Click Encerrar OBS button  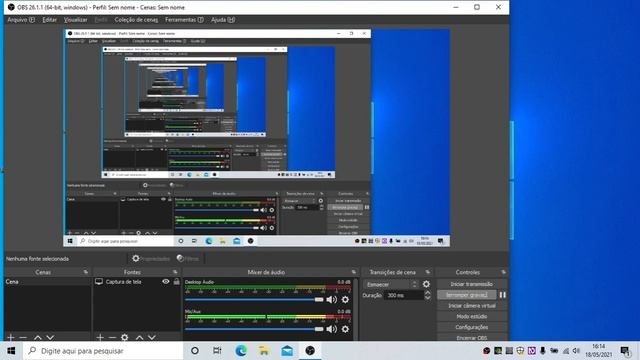point(471,338)
